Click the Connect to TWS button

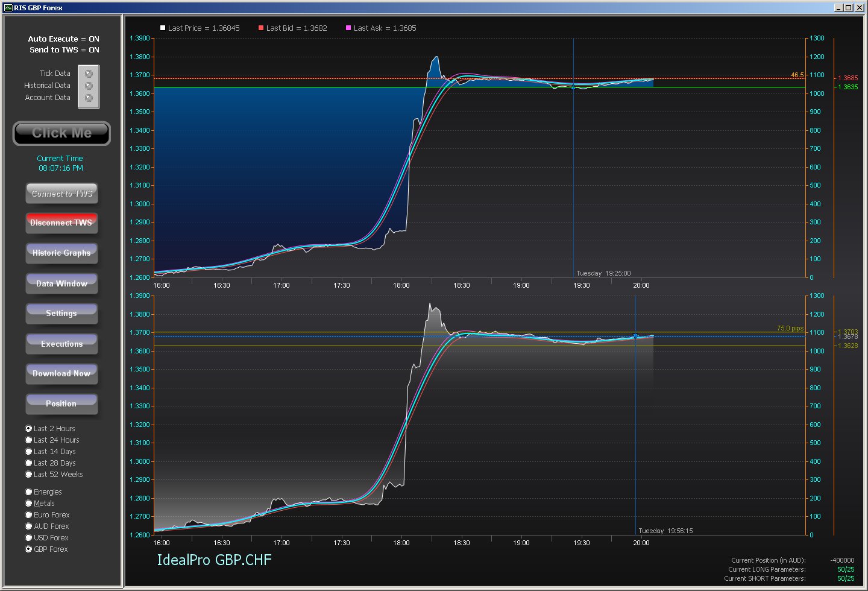[x=61, y=194]
